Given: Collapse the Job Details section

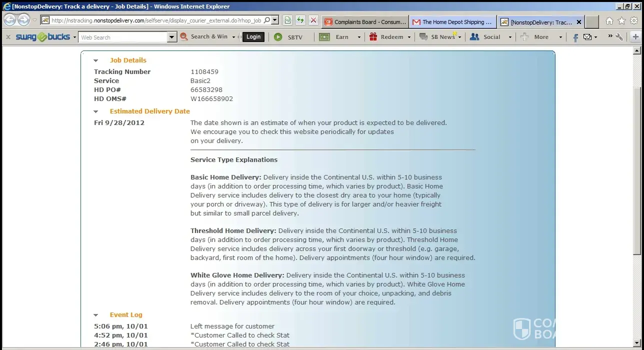Looking at the screenshot, I should 96,60.
